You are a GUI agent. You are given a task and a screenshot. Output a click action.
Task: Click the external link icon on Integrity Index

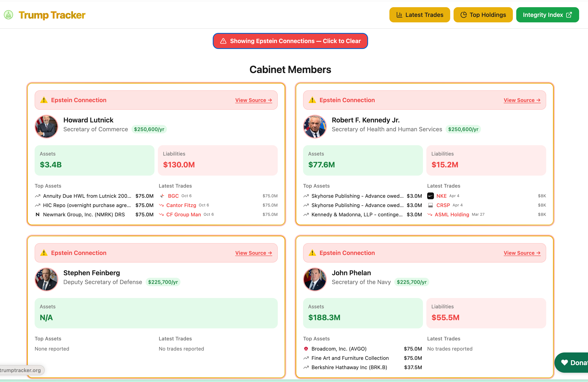(569, 15)
